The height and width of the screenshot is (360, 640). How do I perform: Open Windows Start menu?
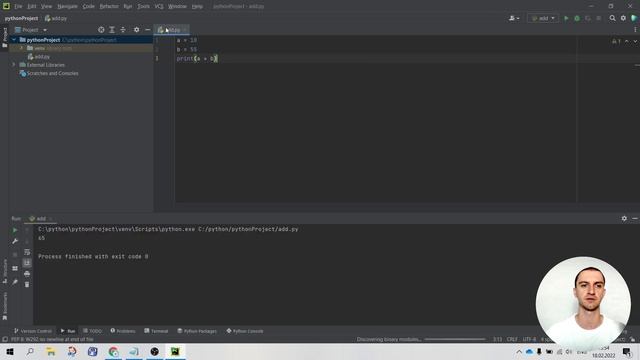[x=10, y=351]
